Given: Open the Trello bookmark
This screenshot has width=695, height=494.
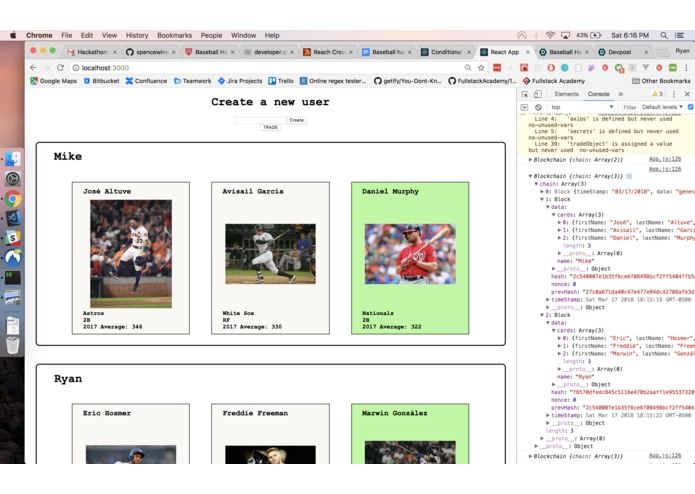Looking at the screenshot, I should click(281, 81).
